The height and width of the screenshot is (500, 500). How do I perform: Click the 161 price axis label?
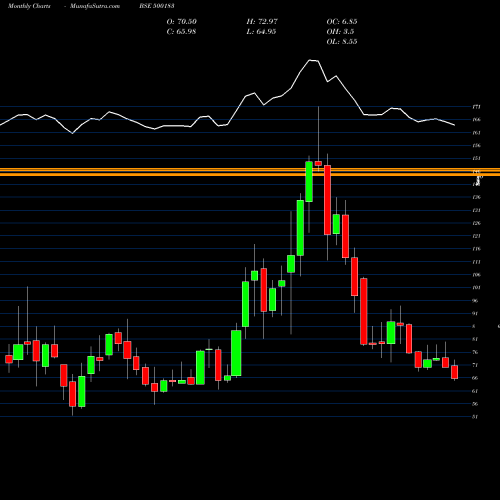click(x=476, y=133)
